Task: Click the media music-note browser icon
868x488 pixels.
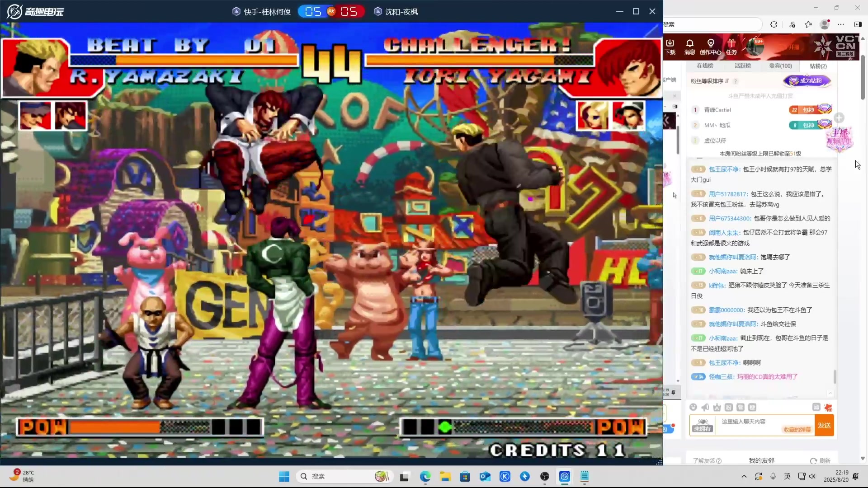Action: [792, 24]
